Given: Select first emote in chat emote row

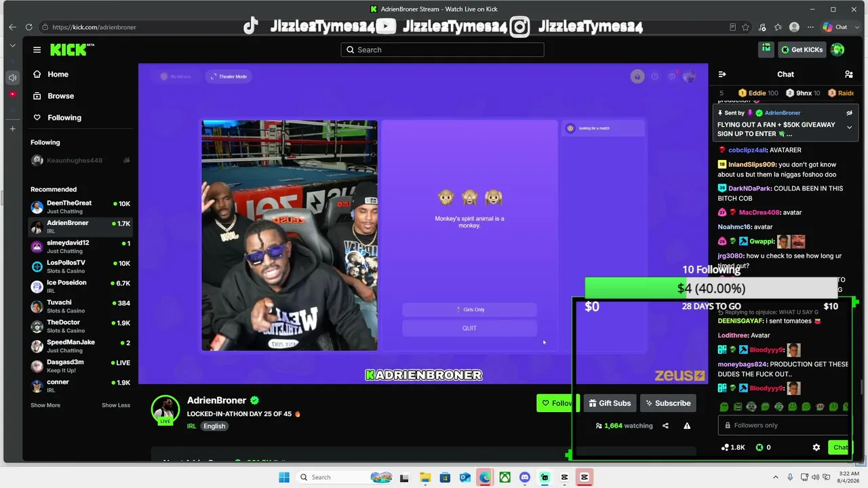Looking at the screenshot, I should click(724, 407).
